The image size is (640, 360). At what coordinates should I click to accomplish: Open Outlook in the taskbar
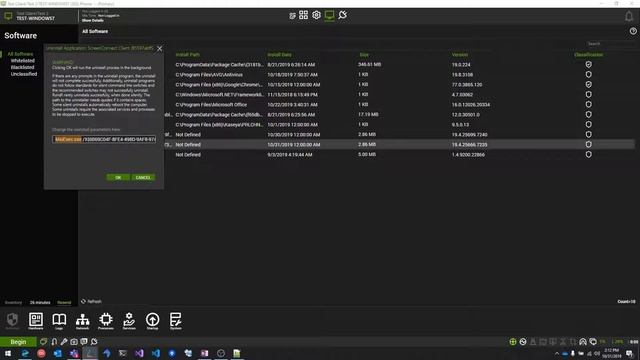click(58, 353)
